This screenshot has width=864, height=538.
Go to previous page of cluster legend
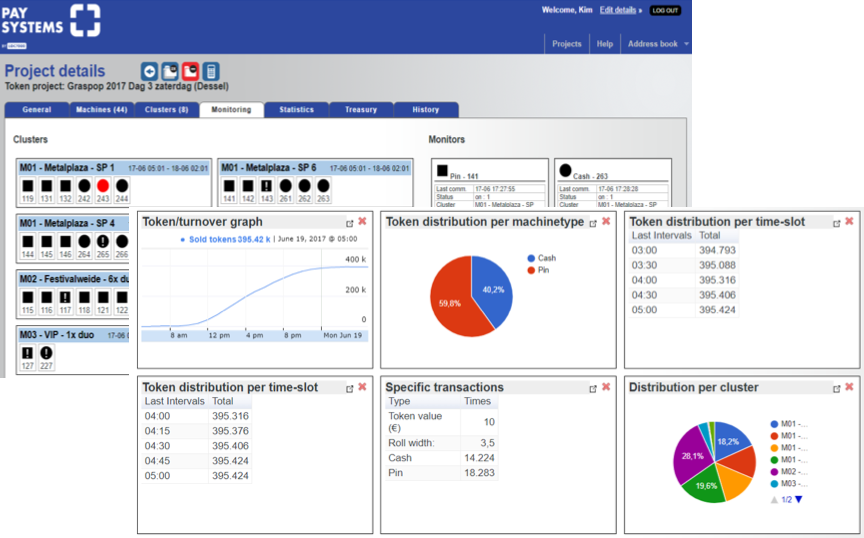click(x=775, y=499)
